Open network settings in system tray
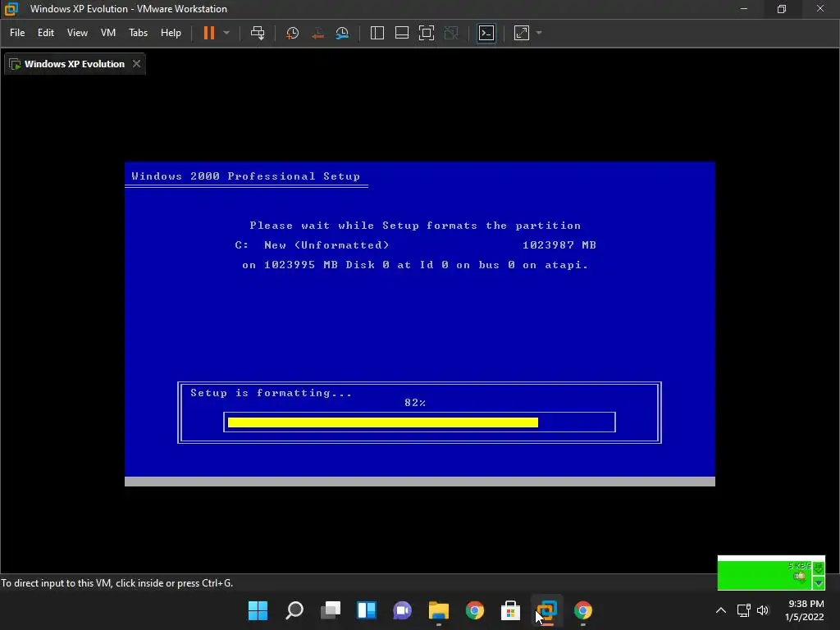 coord(743,610)
